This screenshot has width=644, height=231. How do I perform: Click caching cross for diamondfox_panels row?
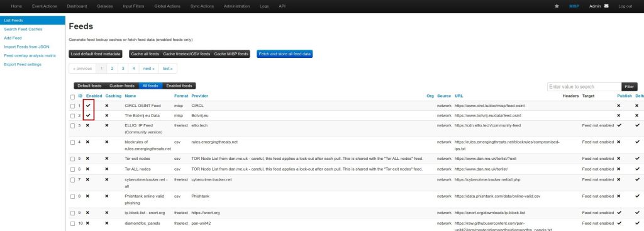(x=107, y=223)
